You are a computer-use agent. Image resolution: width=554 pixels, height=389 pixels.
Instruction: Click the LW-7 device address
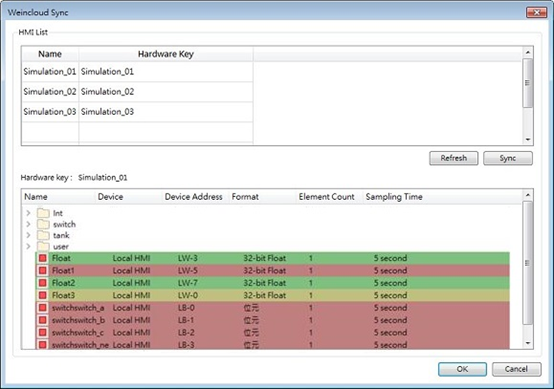coord(188,283)
